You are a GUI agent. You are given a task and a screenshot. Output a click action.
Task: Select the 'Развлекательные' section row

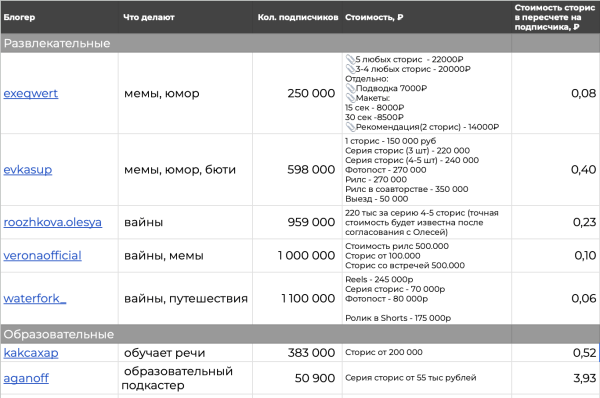[x=300, y=43]
